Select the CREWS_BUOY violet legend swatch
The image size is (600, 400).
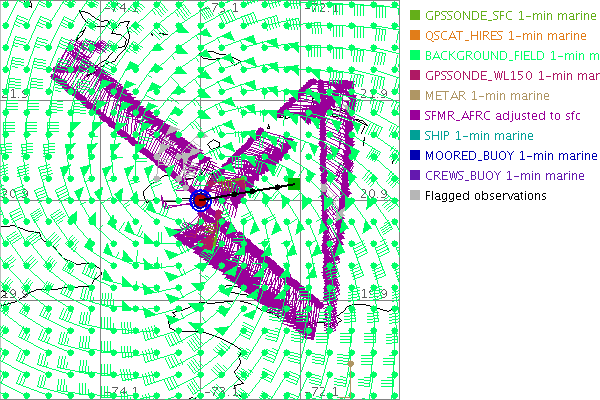414,176
